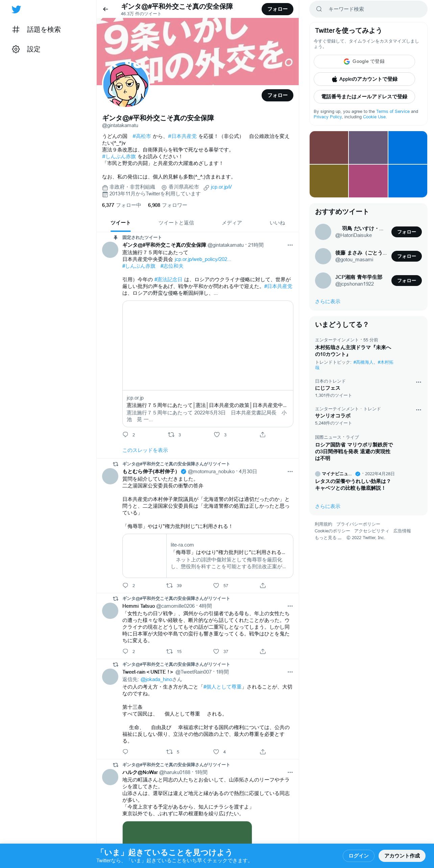Share Hemmi Tatsuo tweet
Image resolution: width=434 pixels, height=868 pixels.
pos(263,651)
